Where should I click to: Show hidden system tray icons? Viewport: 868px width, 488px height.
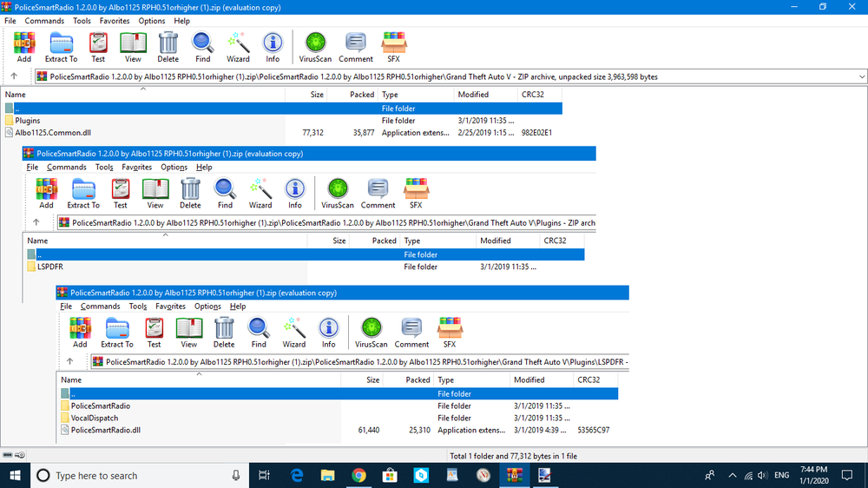pyautogui.click(x=733, y=475)
